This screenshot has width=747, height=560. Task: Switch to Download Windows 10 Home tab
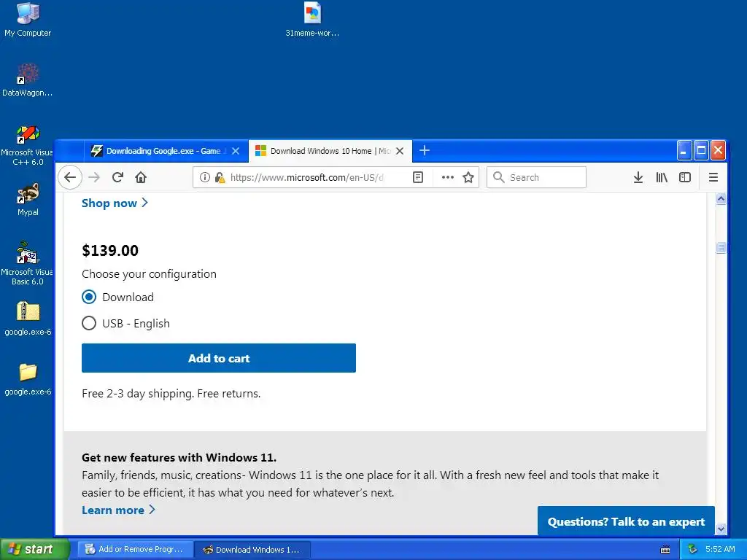pos(330,151)
